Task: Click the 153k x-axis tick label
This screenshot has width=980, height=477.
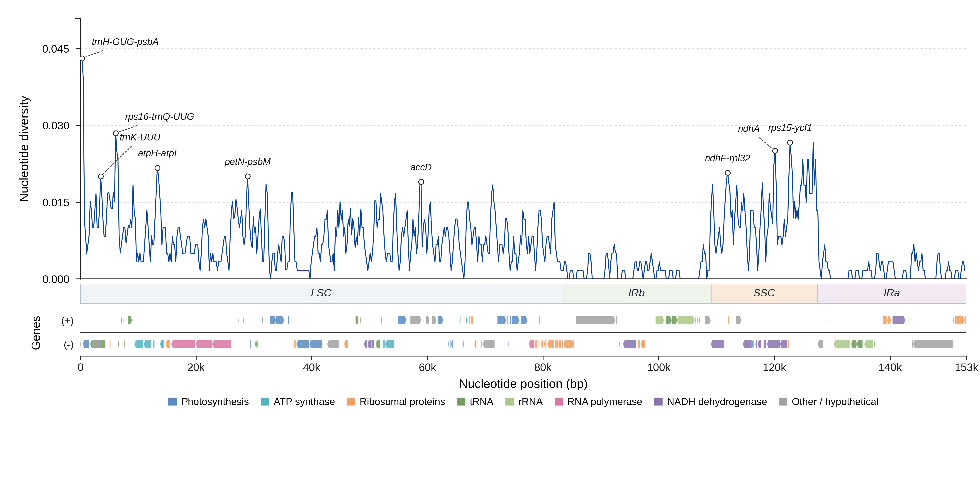Action: tap(966, 367)
